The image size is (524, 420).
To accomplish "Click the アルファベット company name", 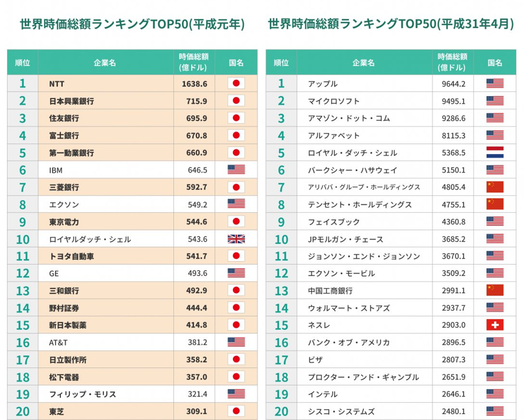I will tap(333, 136).
